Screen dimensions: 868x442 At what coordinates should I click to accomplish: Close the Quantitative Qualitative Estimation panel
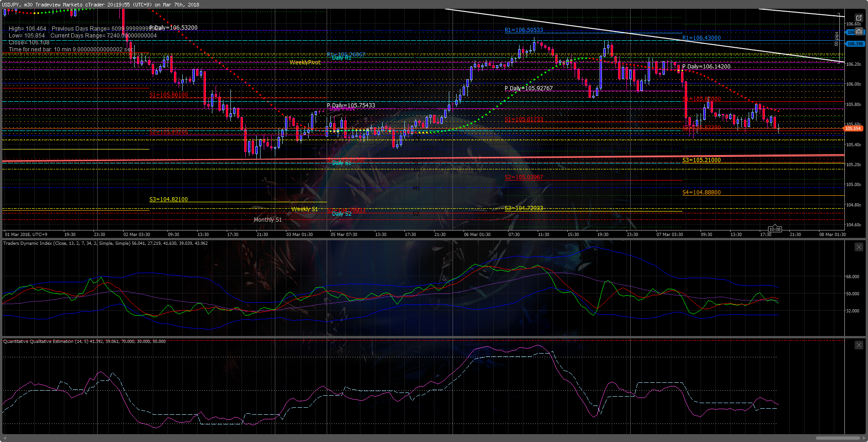click(859, 344)
